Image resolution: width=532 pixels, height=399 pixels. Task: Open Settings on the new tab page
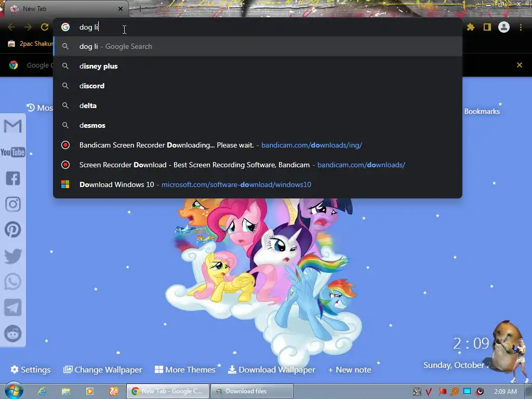point(31,369)
